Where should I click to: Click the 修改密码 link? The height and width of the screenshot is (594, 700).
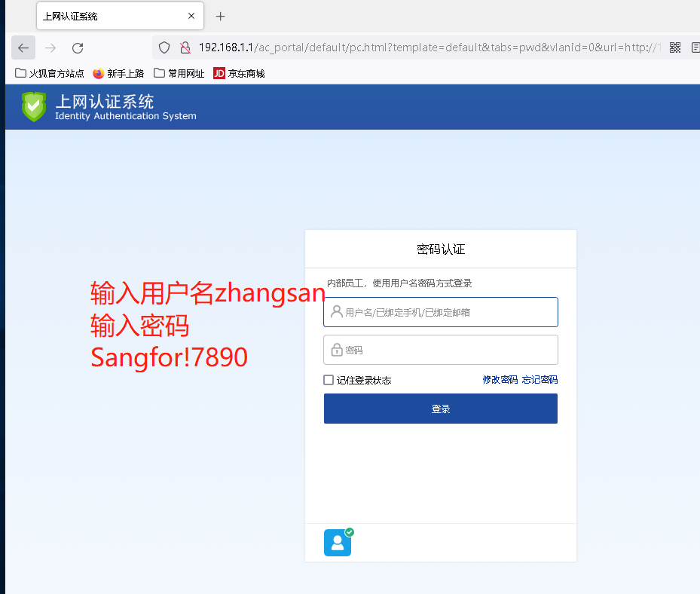500,380
